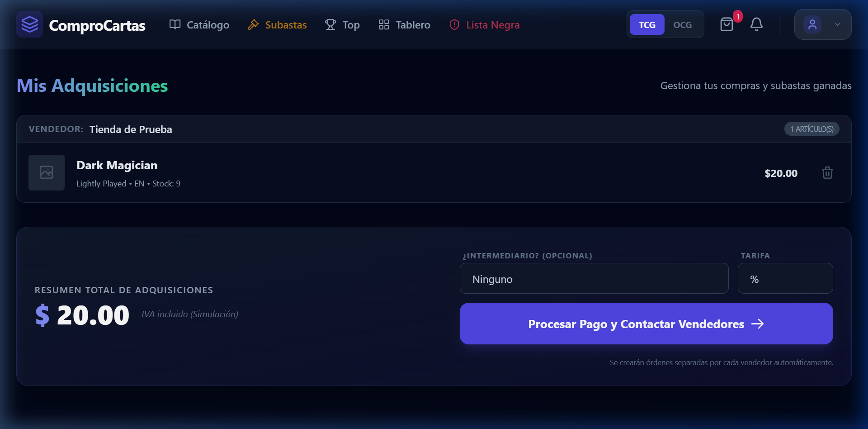Click the Subastas gavel icon
This screenshot has height=429, width=868.
(253, 24)
